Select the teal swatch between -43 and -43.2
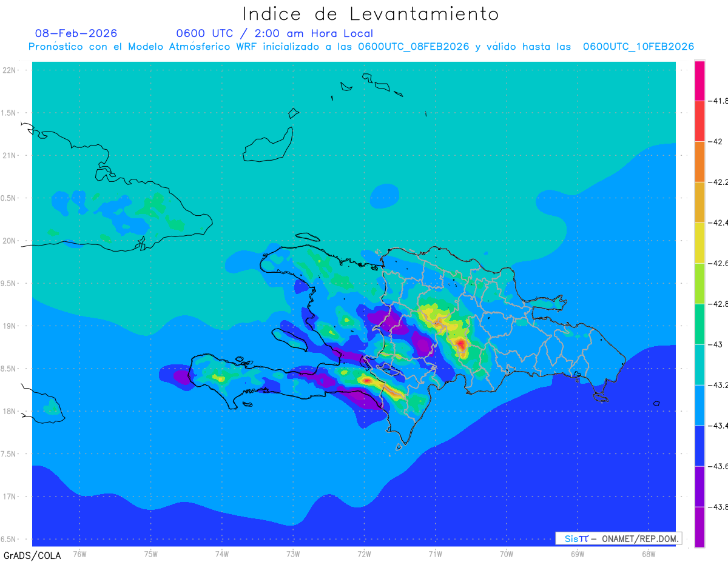The width and height of the screenshot is (728, 562). click(699, 364)
